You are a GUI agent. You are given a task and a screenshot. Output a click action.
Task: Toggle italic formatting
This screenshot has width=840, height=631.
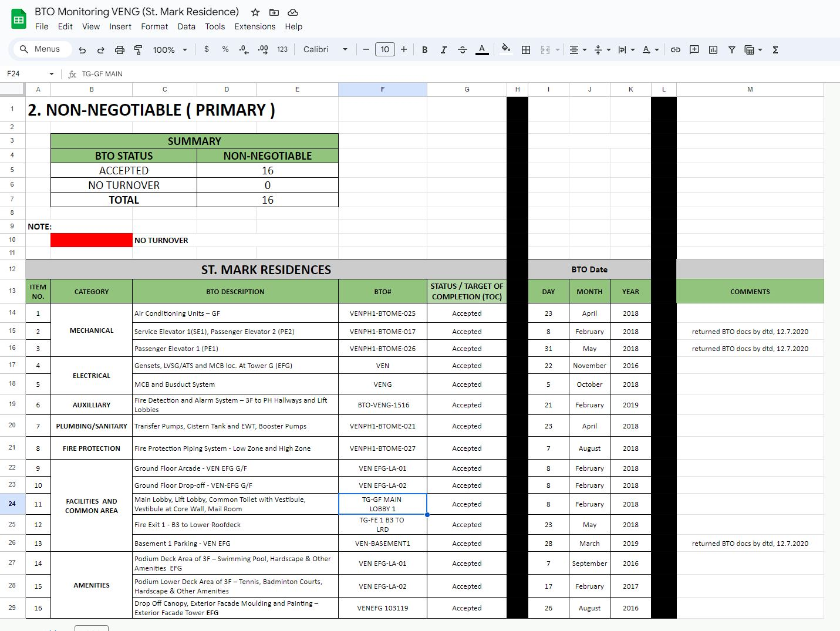[444, 50]
